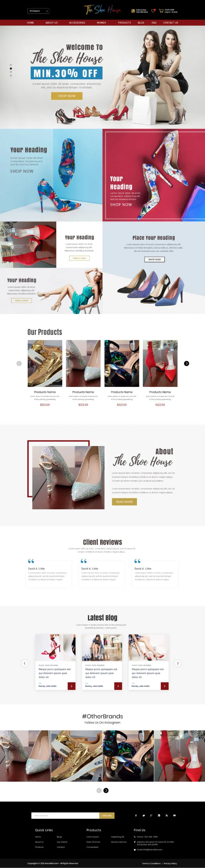Open the YouTube footer icon

tap(174, 815)
